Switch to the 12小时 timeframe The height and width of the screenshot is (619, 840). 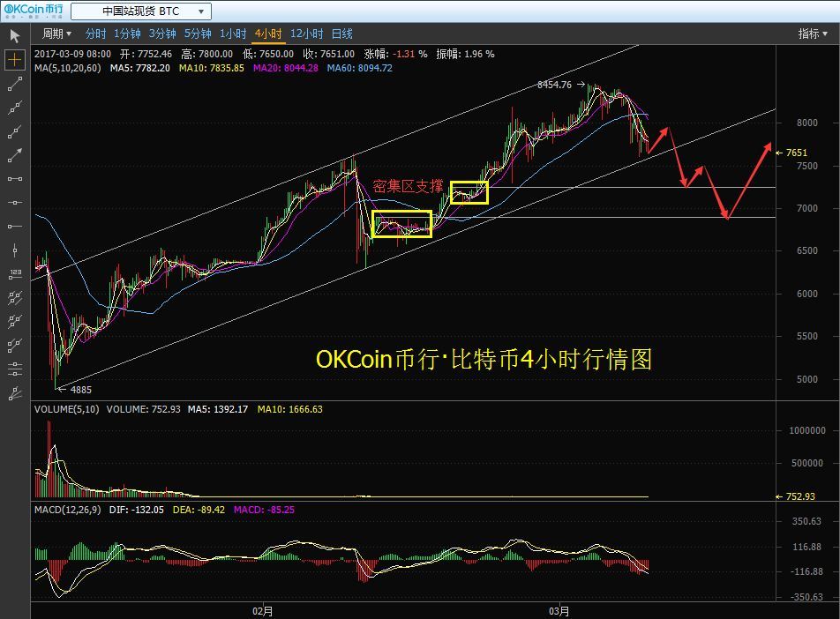[x=307, y=34]
